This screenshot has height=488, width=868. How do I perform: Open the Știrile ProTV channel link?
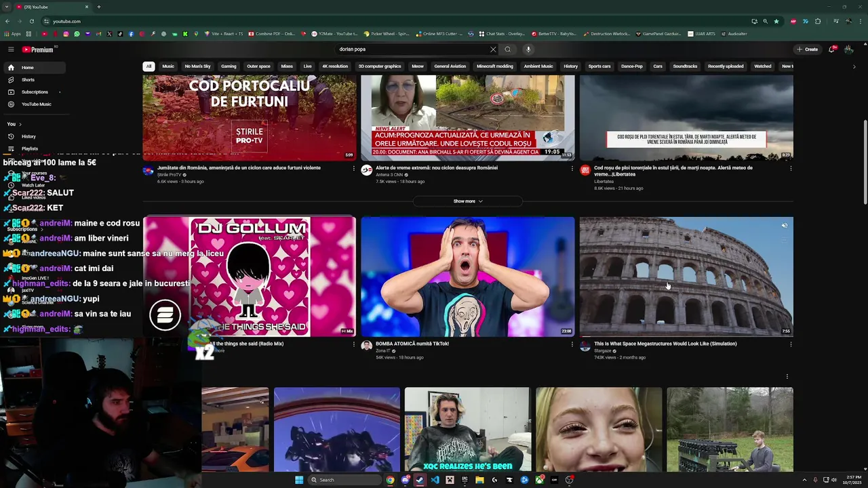tap(169, 175)
